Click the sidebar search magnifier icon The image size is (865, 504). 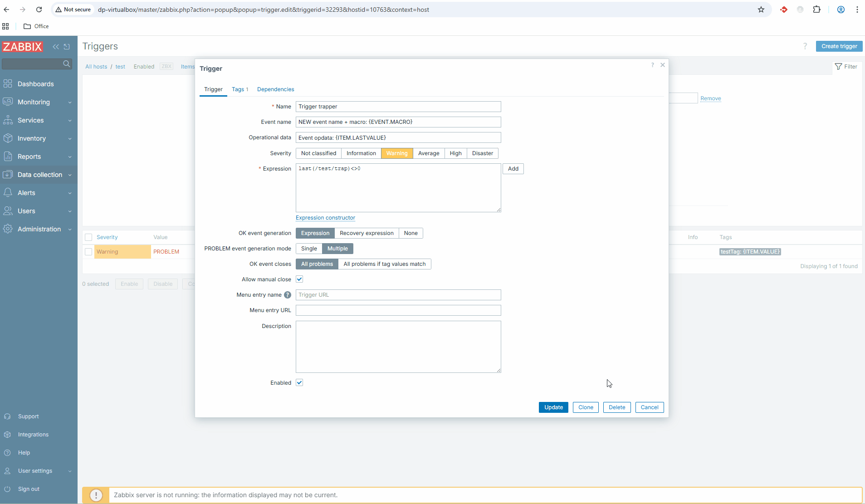tap(67, 64)
